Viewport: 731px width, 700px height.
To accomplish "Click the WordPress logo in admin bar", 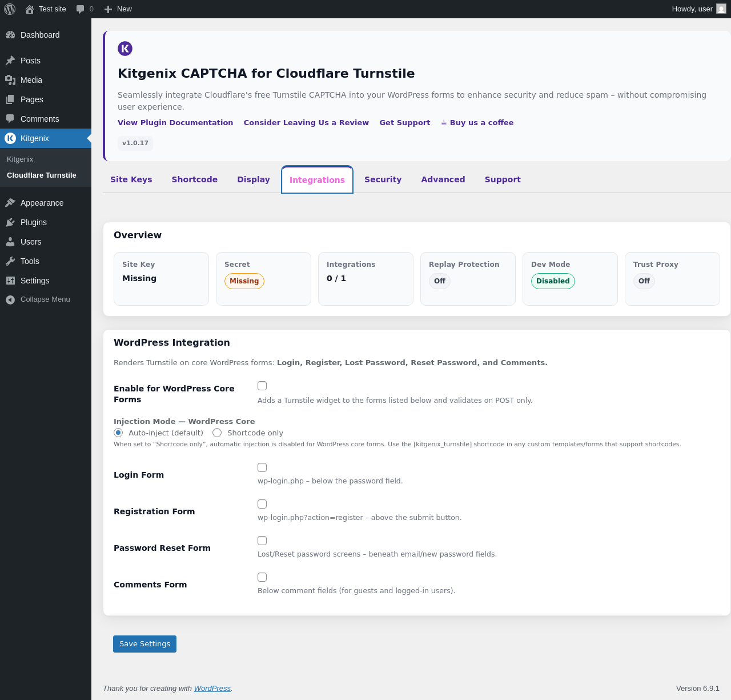I will pyautogui.click(x=10, y=9).
